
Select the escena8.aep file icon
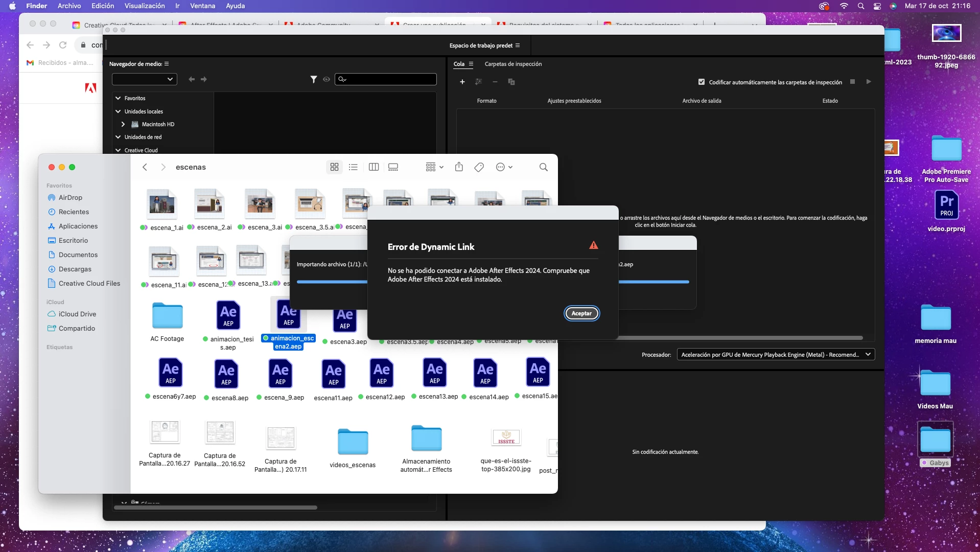tap(226, 374)
